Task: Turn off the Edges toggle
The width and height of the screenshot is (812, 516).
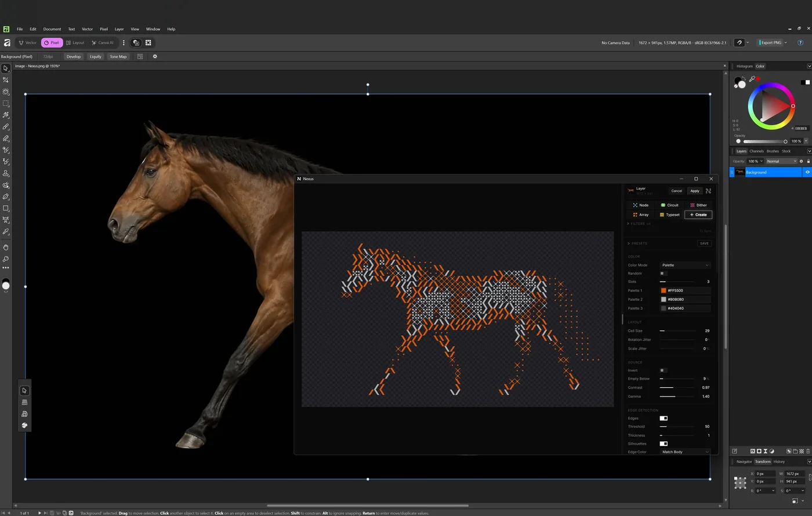Action: pyautogui.click(x=664, y=418)
